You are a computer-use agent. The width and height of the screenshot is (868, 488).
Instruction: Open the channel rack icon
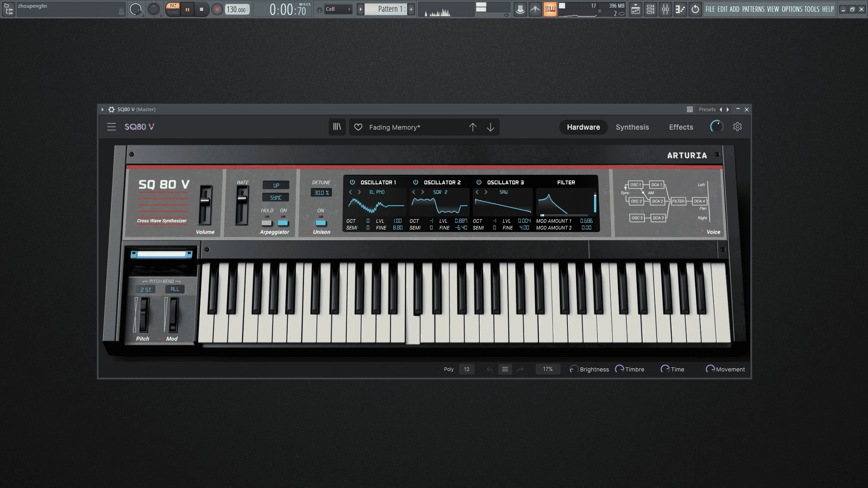651,9
